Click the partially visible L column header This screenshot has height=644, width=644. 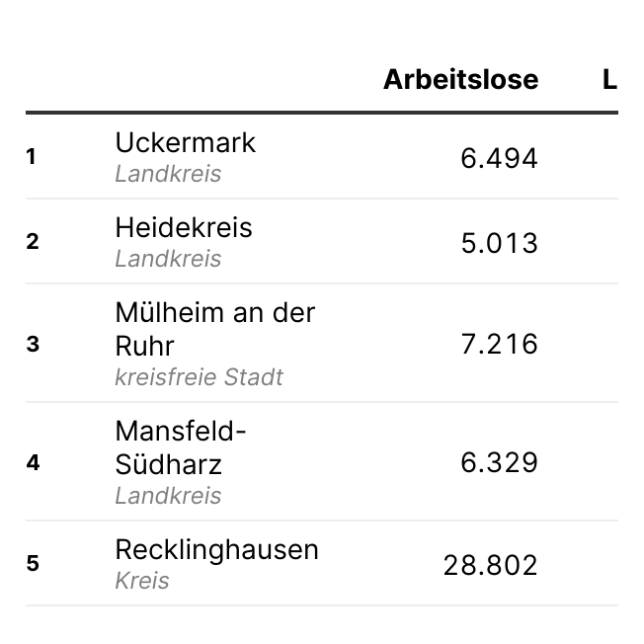tap(609, 80)
